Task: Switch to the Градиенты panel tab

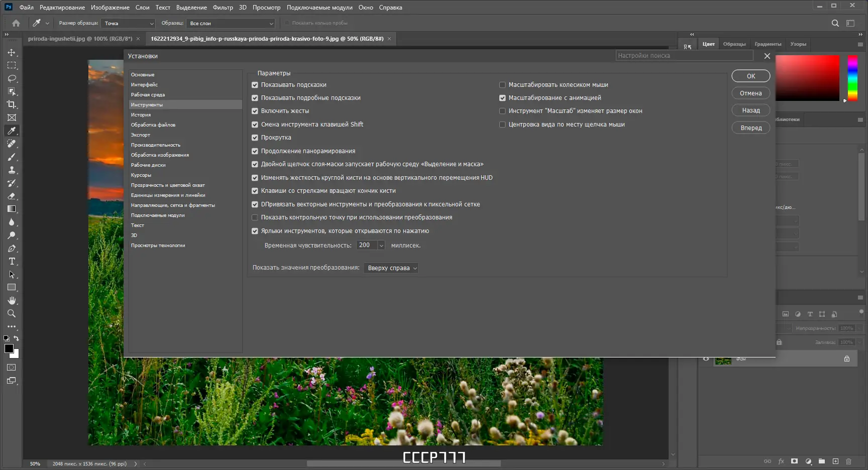Action: (x=768, y=44)
